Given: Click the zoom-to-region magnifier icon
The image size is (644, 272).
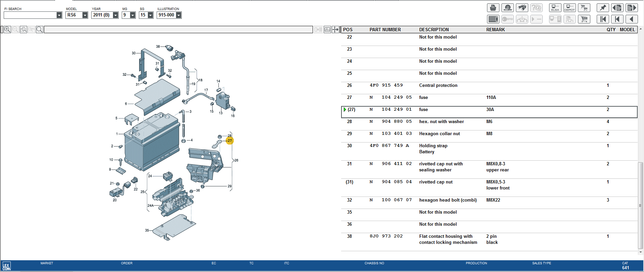Looking at the screenshot, I should (23, 30).
